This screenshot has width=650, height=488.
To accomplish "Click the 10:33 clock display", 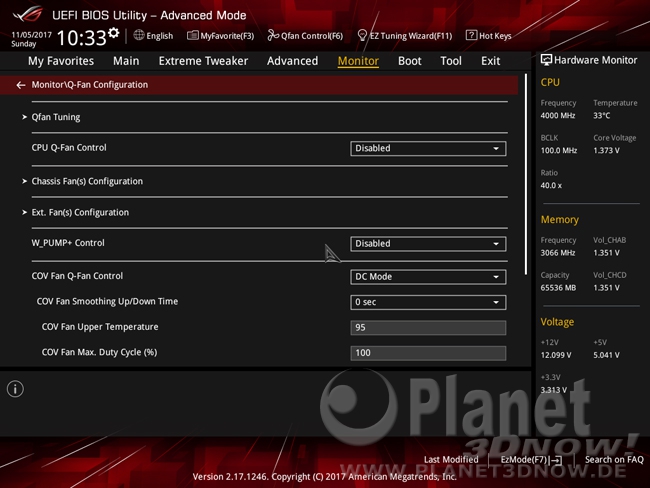I will click(82, 38).
